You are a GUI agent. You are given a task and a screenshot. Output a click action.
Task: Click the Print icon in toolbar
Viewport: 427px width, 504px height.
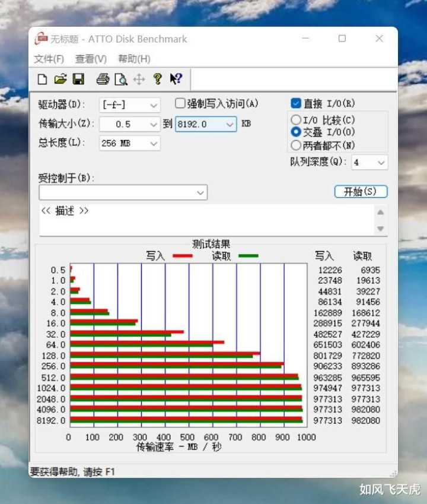coord(103,79)
